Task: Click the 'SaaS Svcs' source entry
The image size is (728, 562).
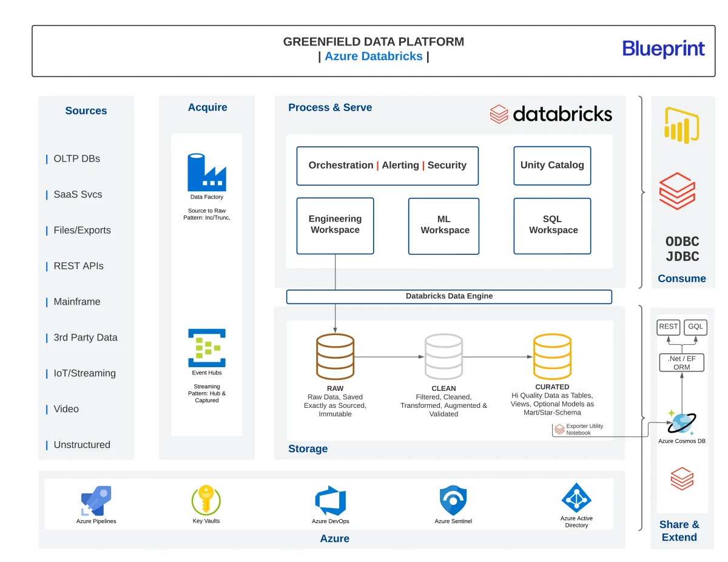Action: (x=78, y=195)
